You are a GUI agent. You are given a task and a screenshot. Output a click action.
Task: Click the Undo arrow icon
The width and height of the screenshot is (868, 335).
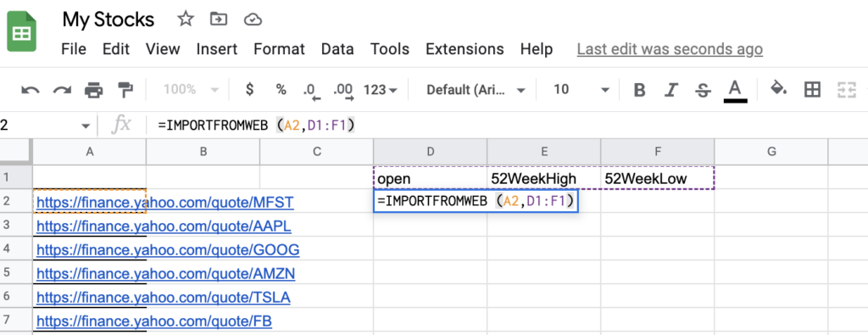tap(31, 90)
